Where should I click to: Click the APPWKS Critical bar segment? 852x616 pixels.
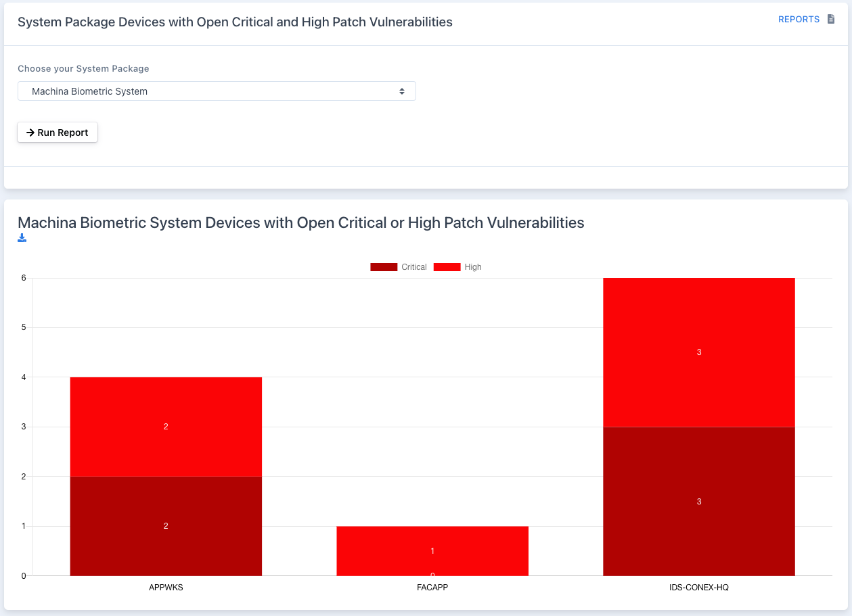pos(166,526)
